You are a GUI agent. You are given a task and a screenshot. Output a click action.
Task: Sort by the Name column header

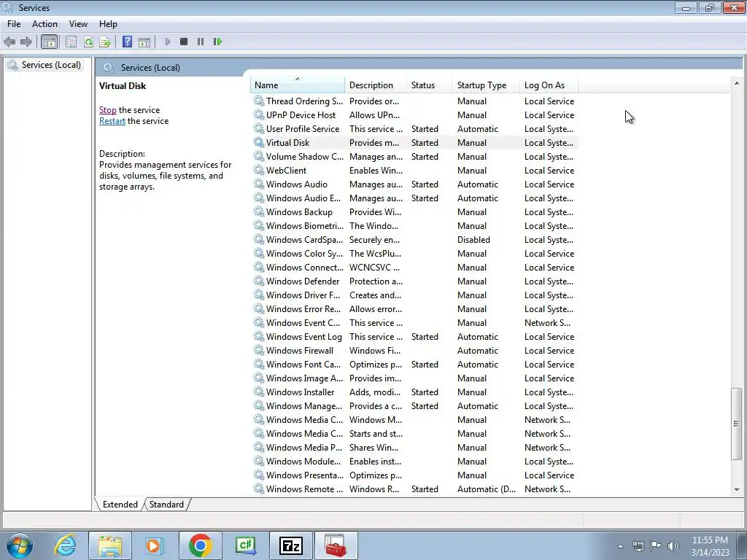pyautogui.click(x=298, y=85)
